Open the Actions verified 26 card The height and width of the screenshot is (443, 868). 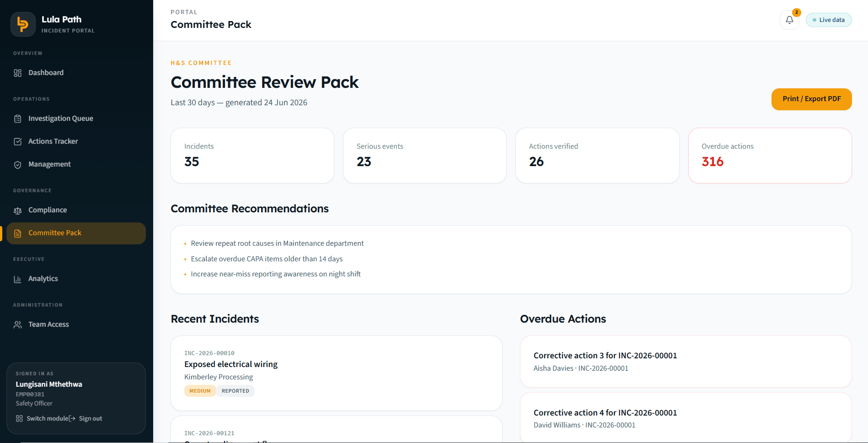597,156
